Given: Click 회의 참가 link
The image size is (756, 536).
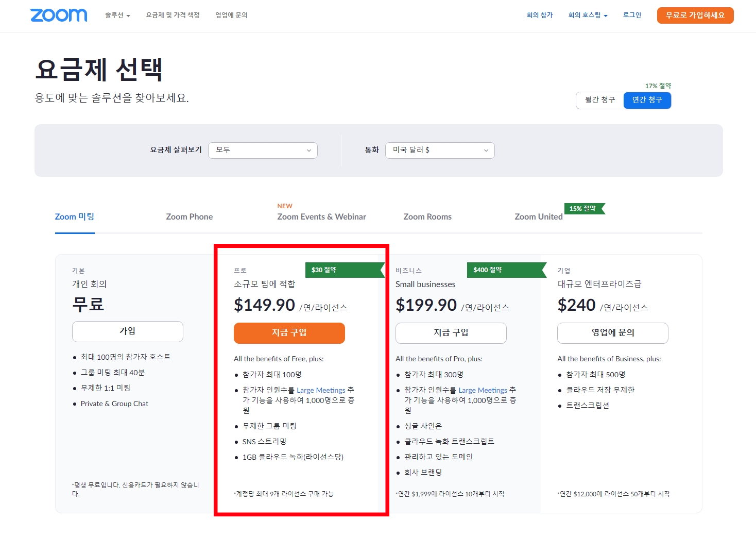Looking at the screenshot, I should click(x=539, y=15).
